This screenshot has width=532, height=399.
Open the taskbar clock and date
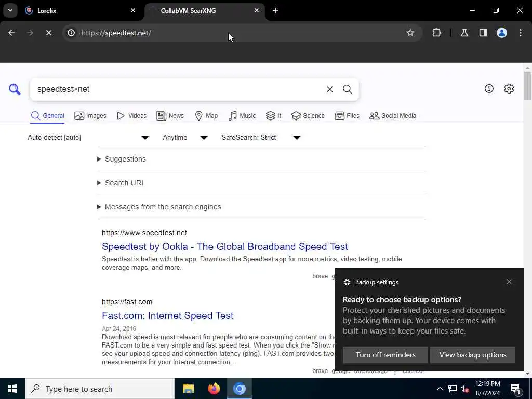[x=487, y=389]
